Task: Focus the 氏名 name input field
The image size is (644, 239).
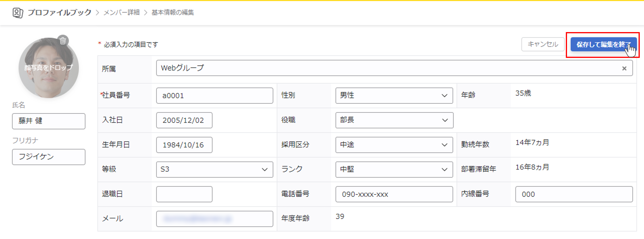Action: (x=48, y=121)
